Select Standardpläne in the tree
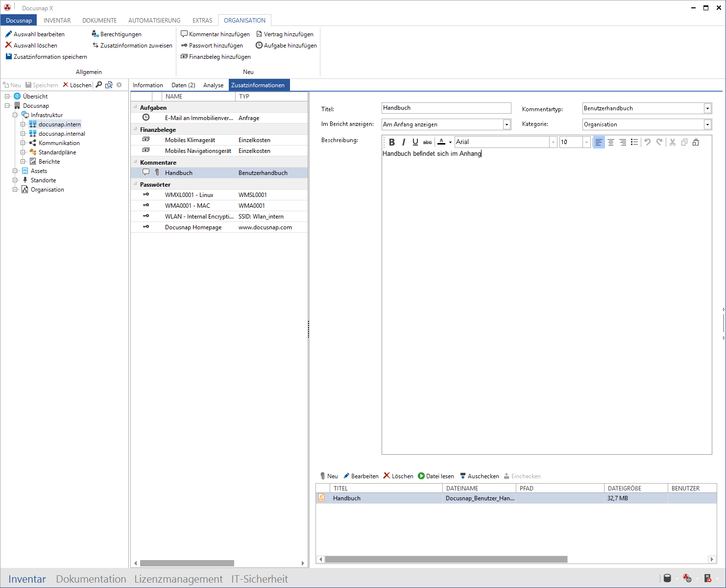The image size is (726, 588). (x=57, y=152)
